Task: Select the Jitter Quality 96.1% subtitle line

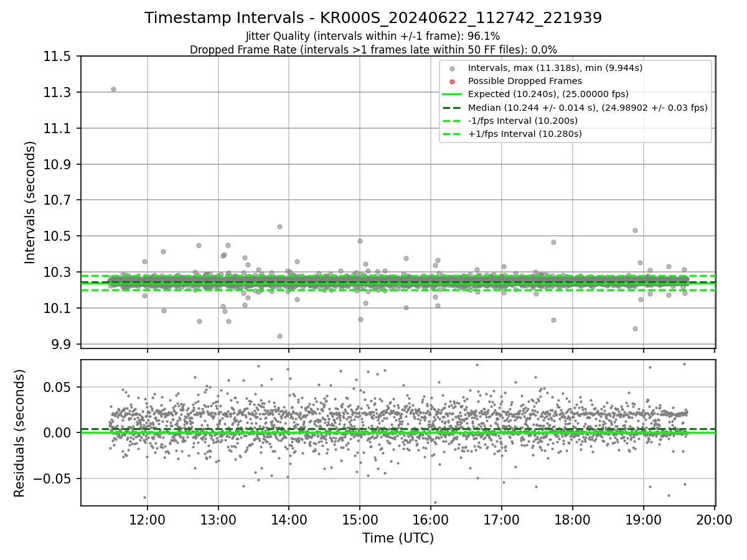Action: pyautogui.click(x=373, y=37)
